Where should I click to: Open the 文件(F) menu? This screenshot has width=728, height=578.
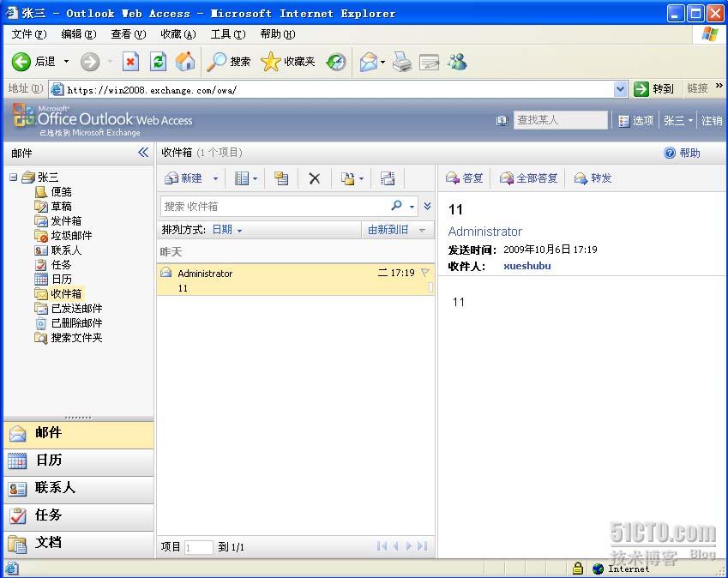click(x=29, y=34)
